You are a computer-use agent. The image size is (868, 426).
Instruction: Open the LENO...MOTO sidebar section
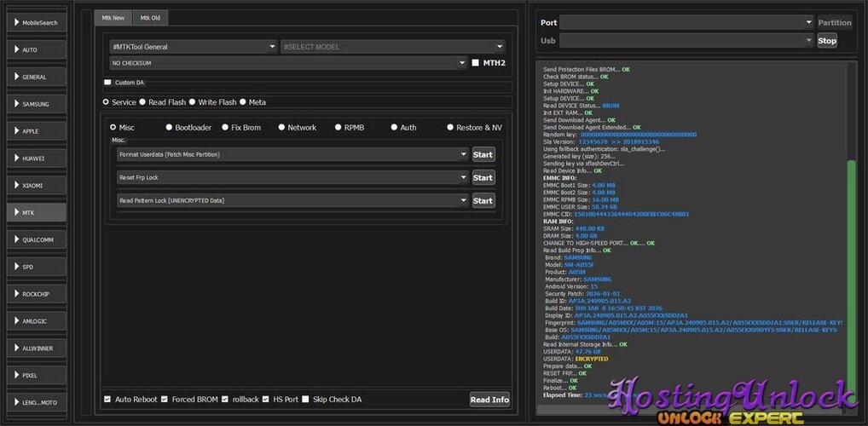pos(37,402)
